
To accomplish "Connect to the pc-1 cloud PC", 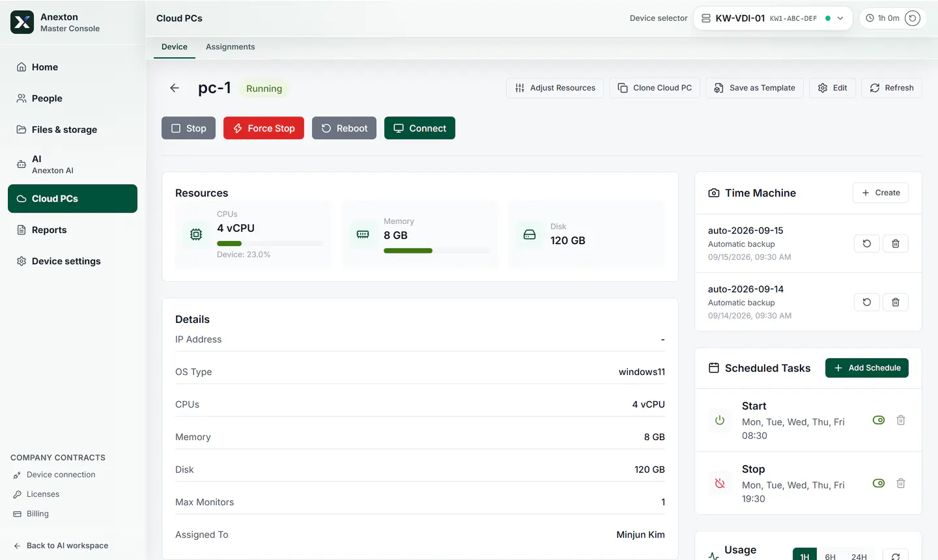I will click(x=419, y=128).
